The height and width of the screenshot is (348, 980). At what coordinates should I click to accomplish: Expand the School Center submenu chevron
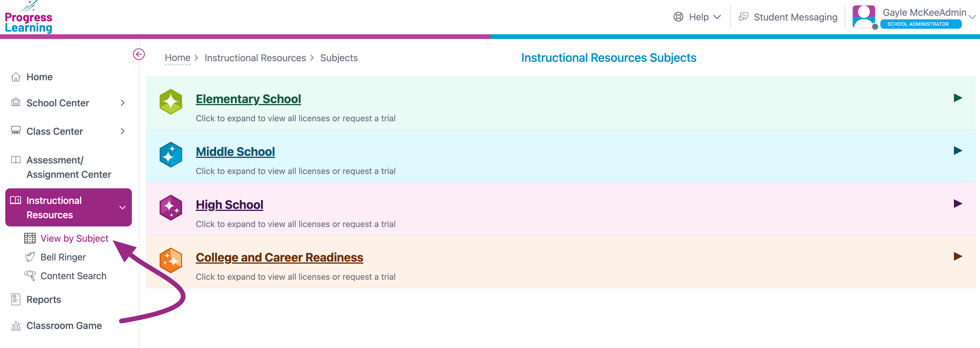122,103
